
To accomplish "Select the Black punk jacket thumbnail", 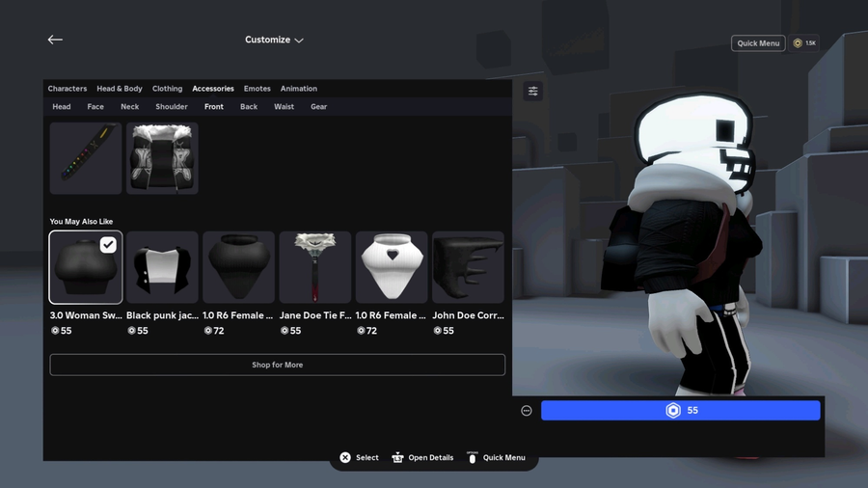I will [162, 267].
